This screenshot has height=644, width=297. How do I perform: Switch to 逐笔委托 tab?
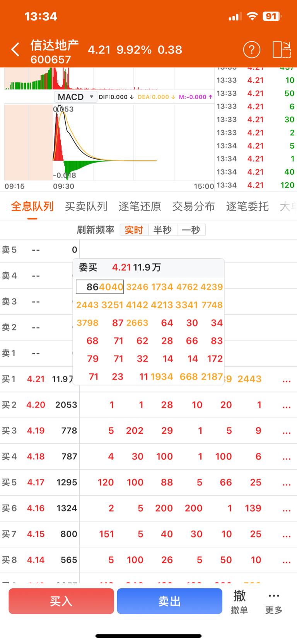point(247,206)
